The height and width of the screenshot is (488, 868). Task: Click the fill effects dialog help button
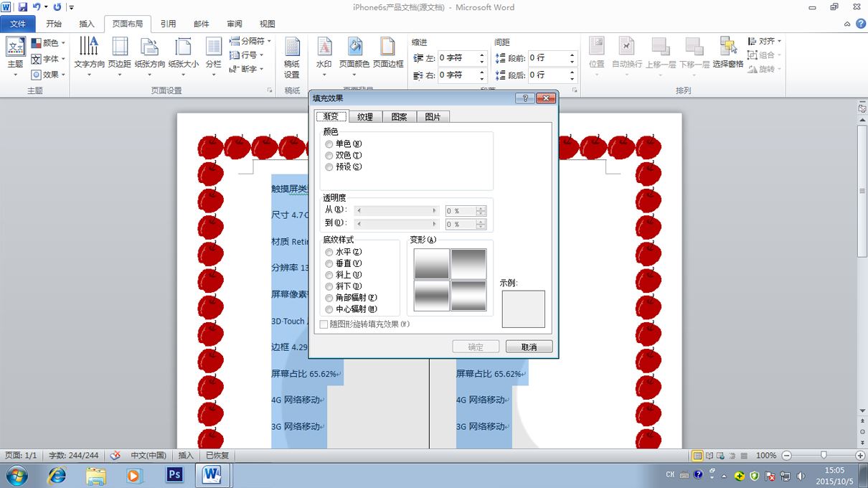[x=524, y=98]
